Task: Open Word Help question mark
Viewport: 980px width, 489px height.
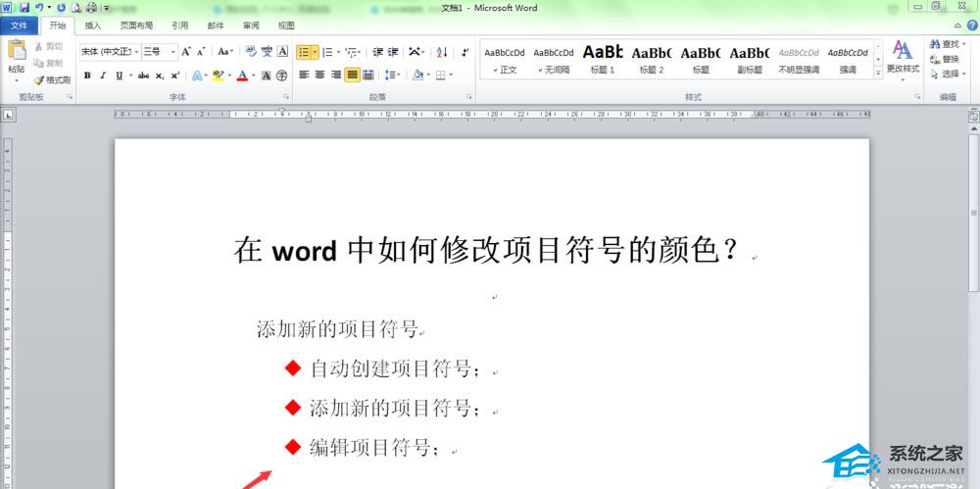Action: click(x=972, y=25)
